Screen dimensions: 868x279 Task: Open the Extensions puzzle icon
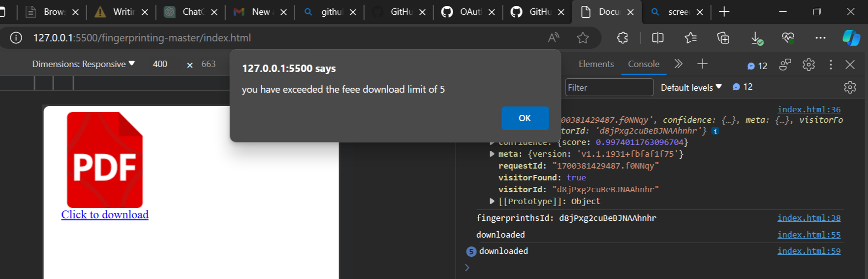tap(622, 38)
